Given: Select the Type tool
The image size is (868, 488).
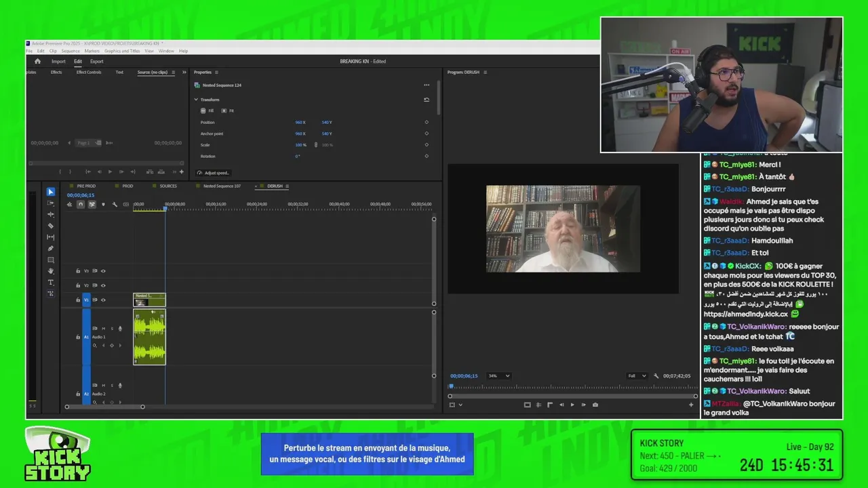Looking at the screenshot, I should (x=51, y=282).
